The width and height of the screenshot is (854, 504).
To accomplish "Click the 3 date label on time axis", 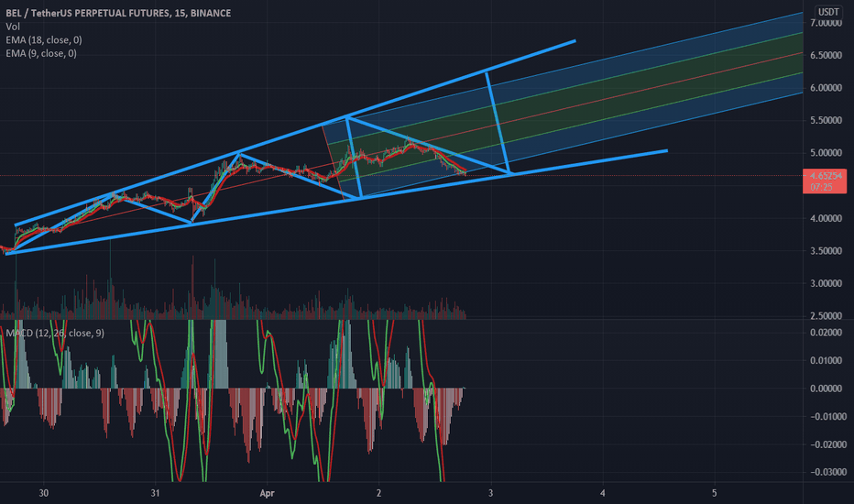I will [491, 493].
